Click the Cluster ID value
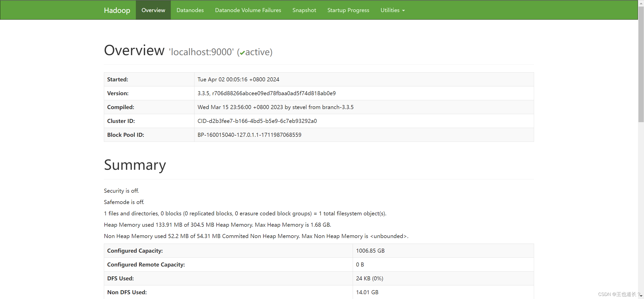This screenshot has width=644, height=299. 257,121
